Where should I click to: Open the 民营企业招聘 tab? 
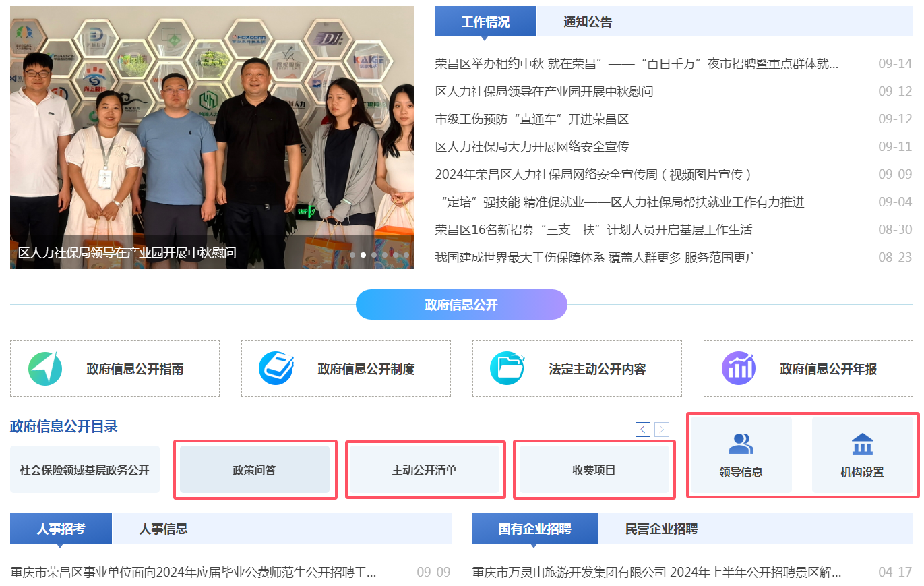click(661, 529)
